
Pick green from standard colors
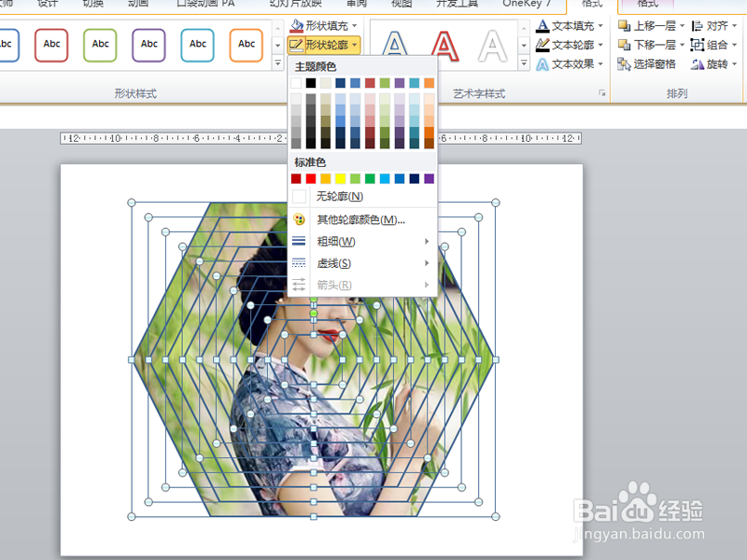[x=370, y=178]
